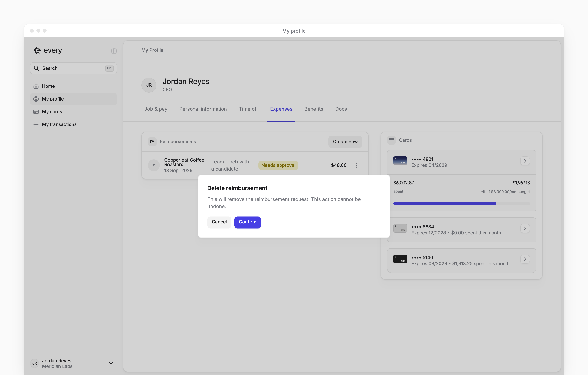Click the My profile person icon

(36, 99)
